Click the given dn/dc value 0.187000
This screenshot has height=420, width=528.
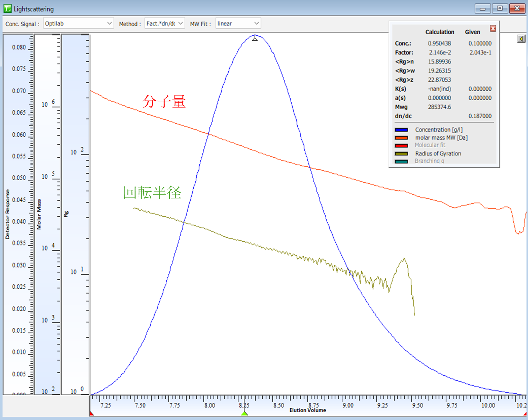pos(480,116)
